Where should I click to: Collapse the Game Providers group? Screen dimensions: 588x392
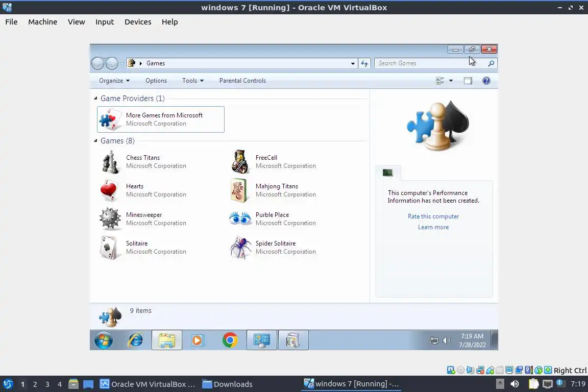95,99
